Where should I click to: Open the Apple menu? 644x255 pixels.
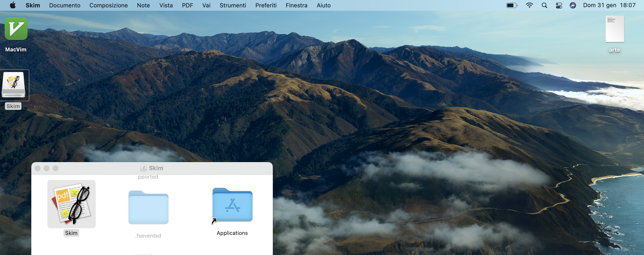[x=13, y=5]
